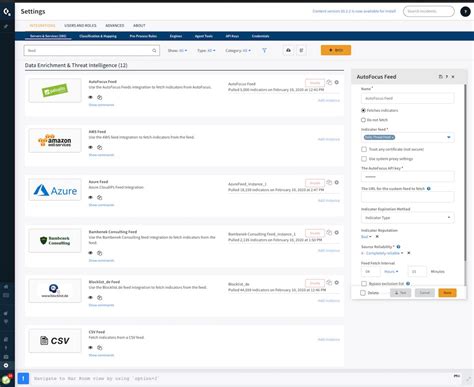The height and width of the screenshot is (387, 474).
Task: Open the About tab
Action: click(139, 25)
